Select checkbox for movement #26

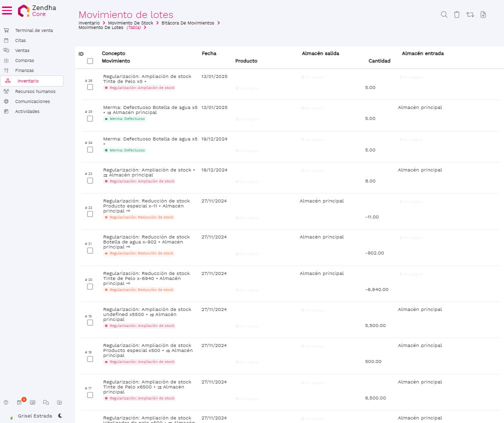click(90, 87)
